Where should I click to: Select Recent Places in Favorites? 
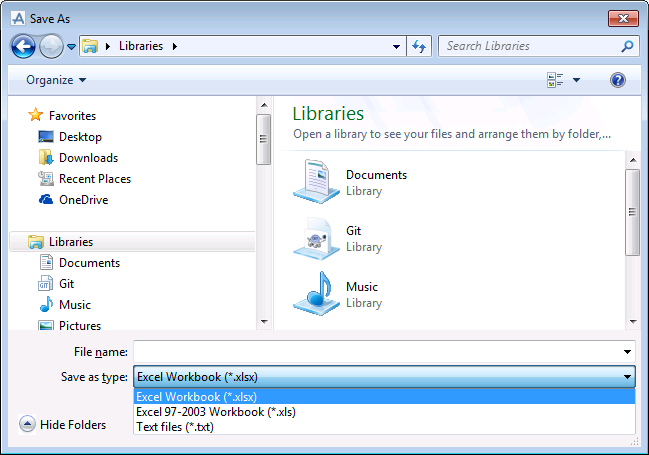coord(94,179)
